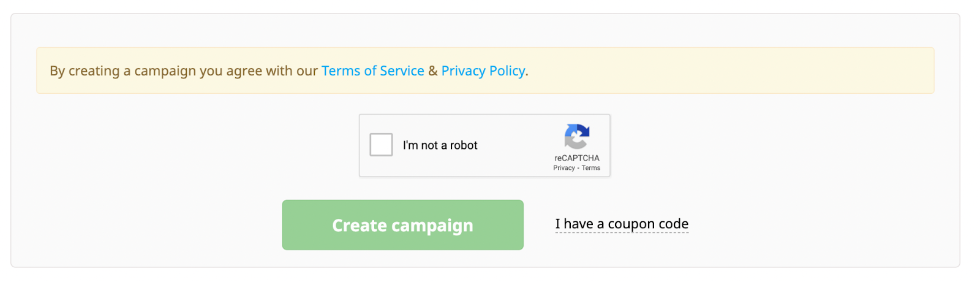Open the Terms of Service link
The height and width of the screenshot is (282, 980).
[x=372, y=71]
